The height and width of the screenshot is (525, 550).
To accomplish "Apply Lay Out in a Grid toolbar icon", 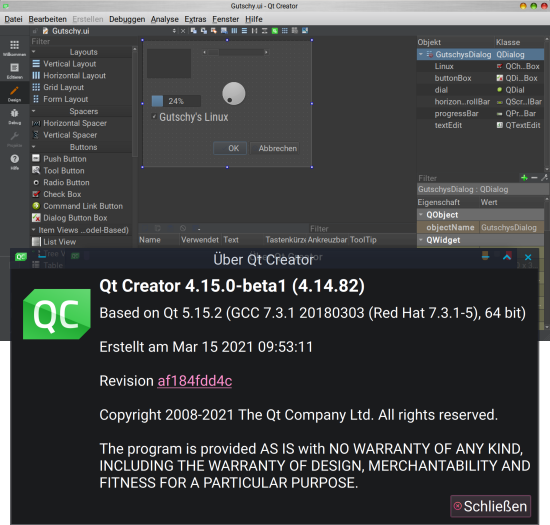I will (285, 31).
